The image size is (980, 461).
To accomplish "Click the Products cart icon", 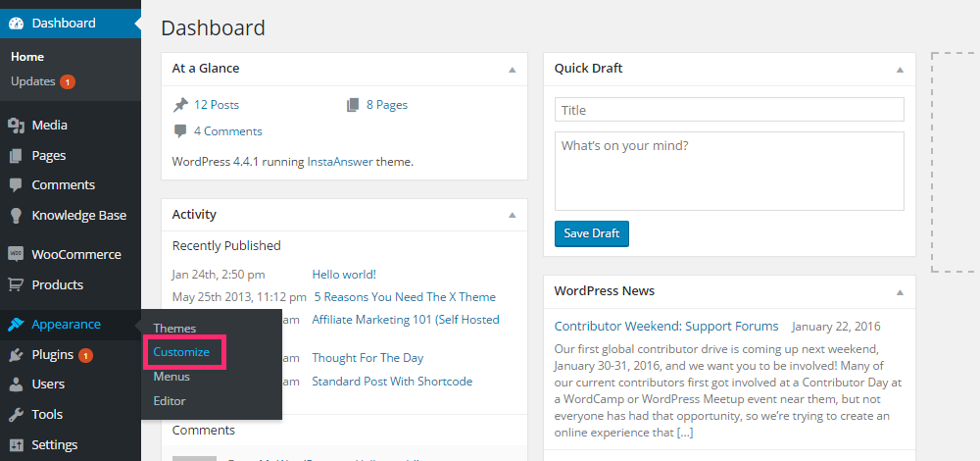I will [x=17, y=284].
